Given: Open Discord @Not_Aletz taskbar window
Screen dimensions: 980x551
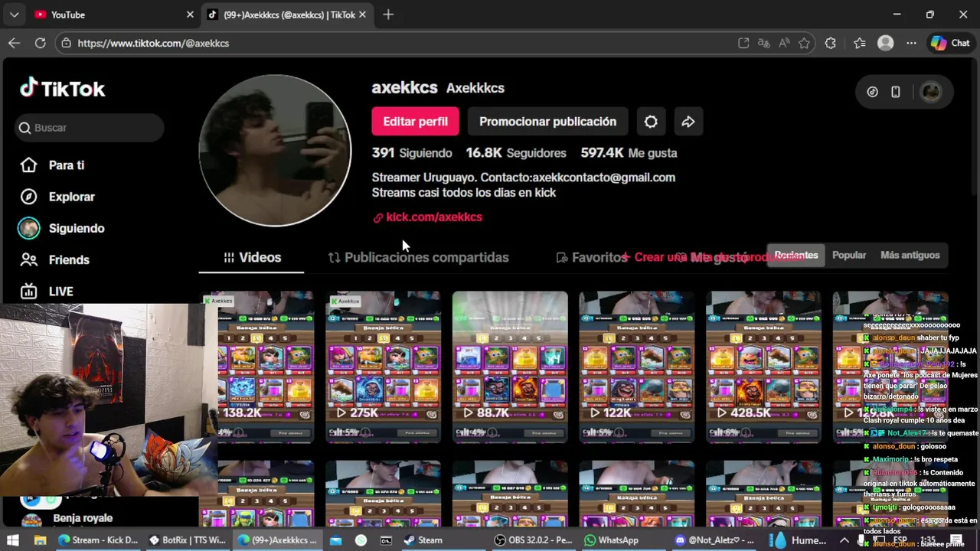Looking at the screenshot, I should click(714, 540).
